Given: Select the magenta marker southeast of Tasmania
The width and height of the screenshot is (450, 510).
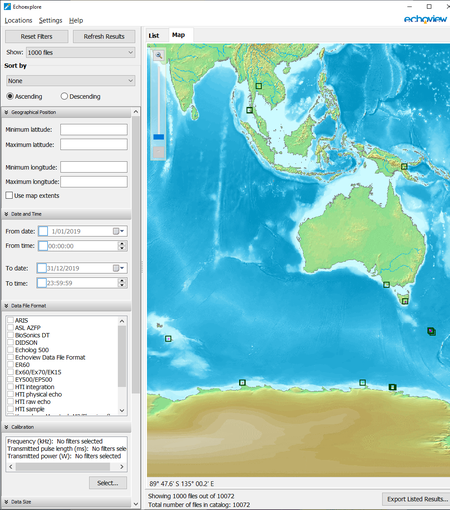Looking at the screenshot, I should [x=431, y=331].
